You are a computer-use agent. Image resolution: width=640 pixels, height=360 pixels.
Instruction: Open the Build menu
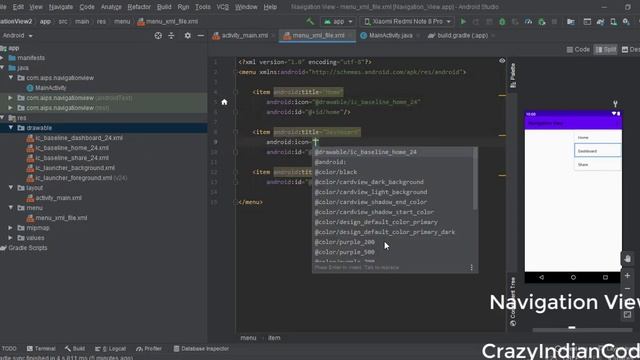pos(164,7)
